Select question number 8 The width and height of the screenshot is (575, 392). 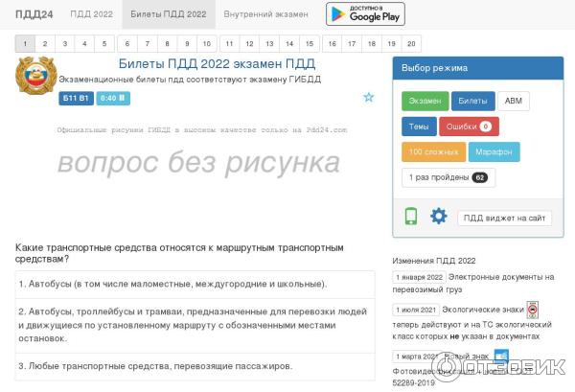[x=167, y=44]
